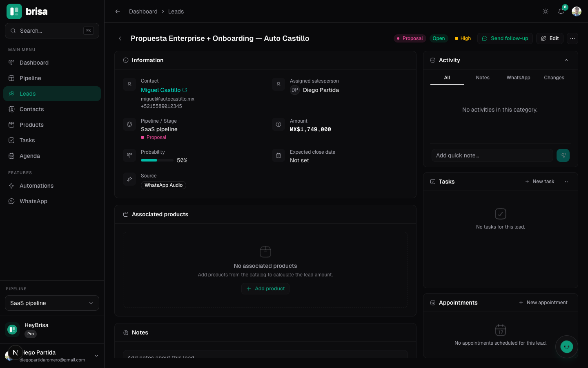The height and width of the screenshot is (368, 588).
Task: Open the user avatar in the top bar
Action: coord(577,11)
